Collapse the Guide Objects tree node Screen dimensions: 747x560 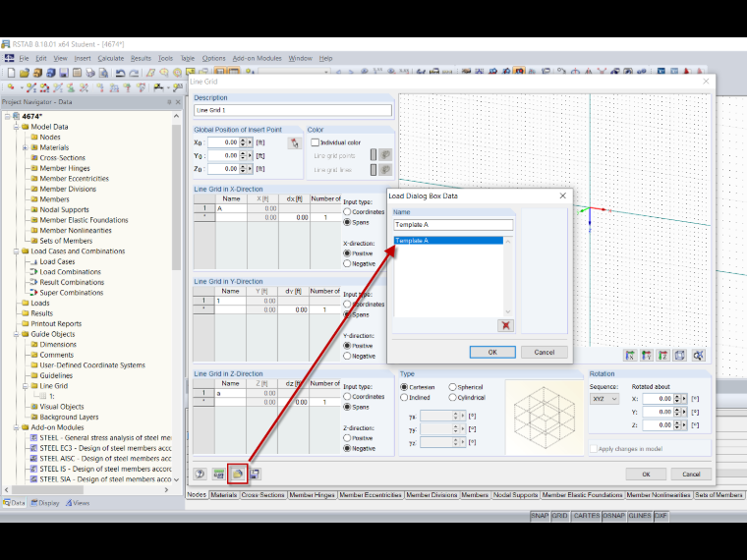tap(16, 334)
